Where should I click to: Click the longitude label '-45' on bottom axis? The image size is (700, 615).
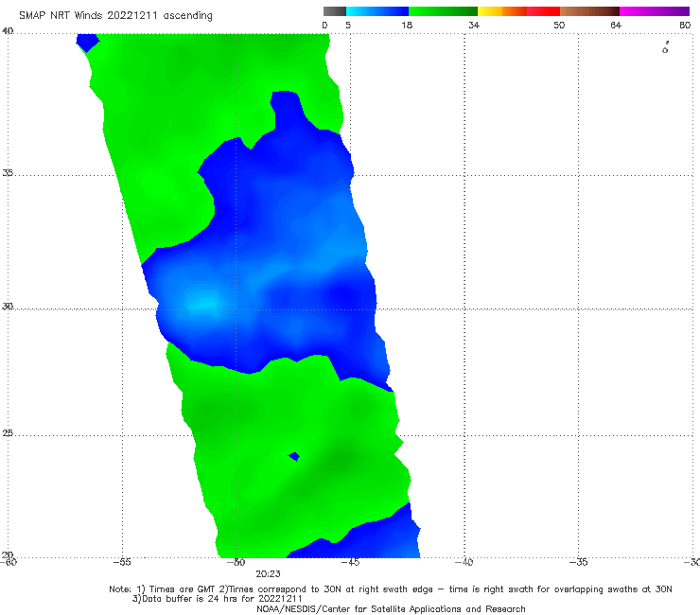[350, 562]
